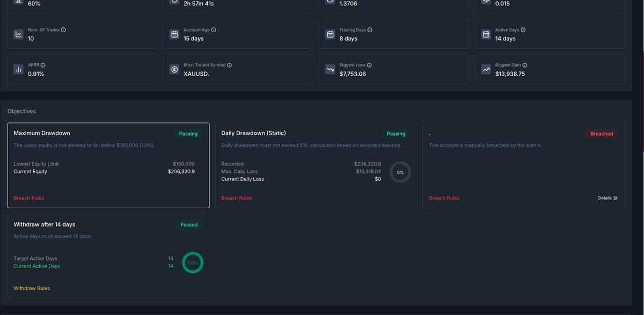Click the info icon next to ARRR
The image size is (644, 315).
point(43,65)
